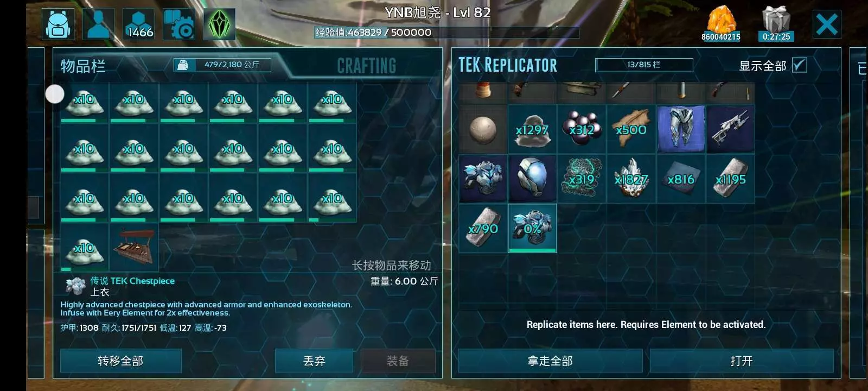Close the inventory with the X button
This screenshot has height=391, width=868.
pyautogui.click(x=827, y=24)
